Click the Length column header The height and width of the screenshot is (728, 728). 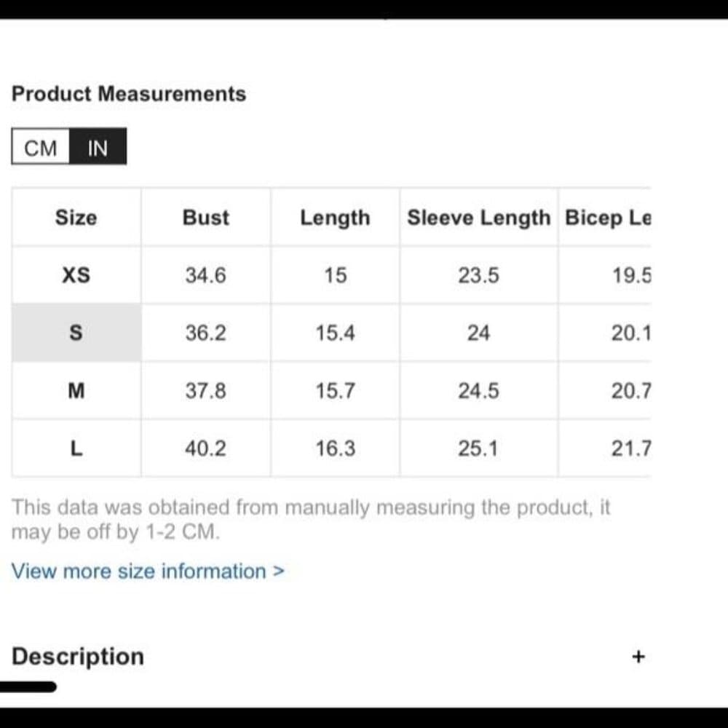tap(335, 217)
